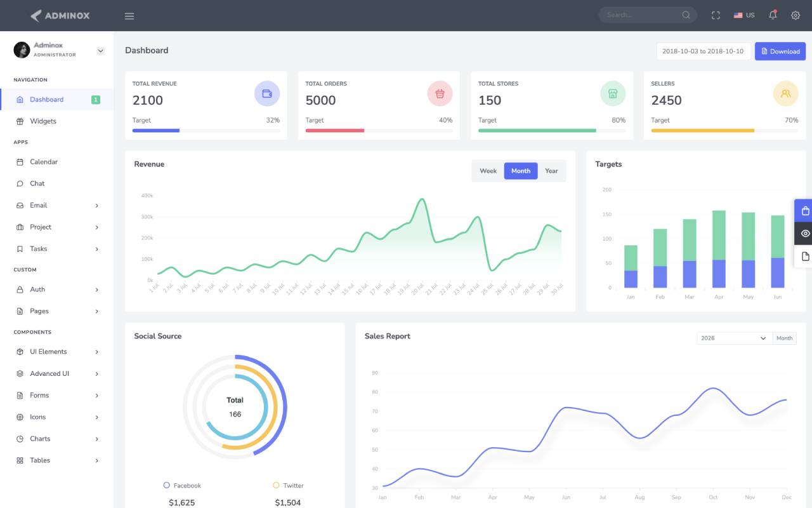This screenshot has width=812, height=508.
Task: Open the 2026 year dropdown
Action: pyautogui.click(x=734, y=338)
